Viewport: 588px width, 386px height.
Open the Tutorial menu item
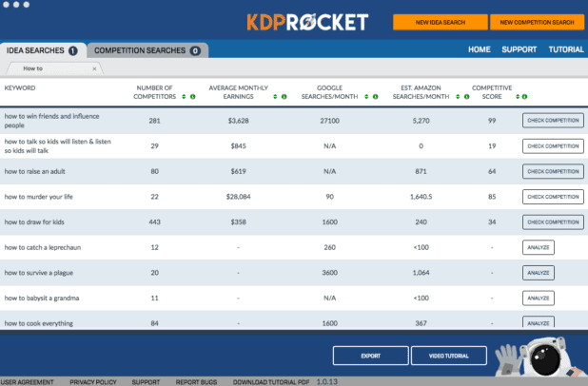click(566, 49)
